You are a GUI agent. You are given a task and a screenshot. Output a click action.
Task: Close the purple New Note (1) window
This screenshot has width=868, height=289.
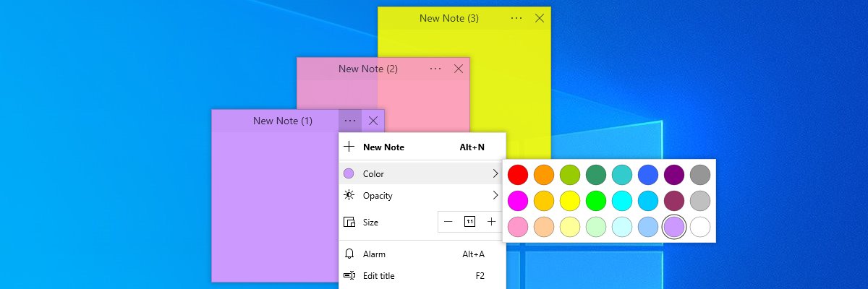click(373, 121)
